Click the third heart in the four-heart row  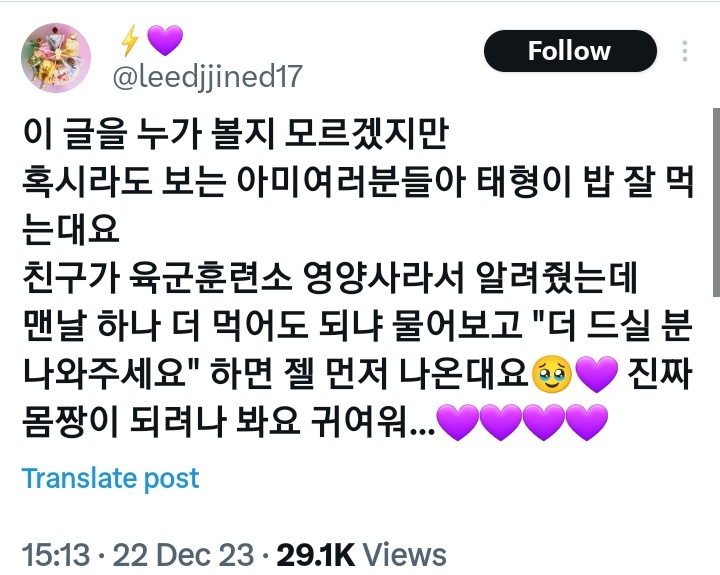coord(544,423)
